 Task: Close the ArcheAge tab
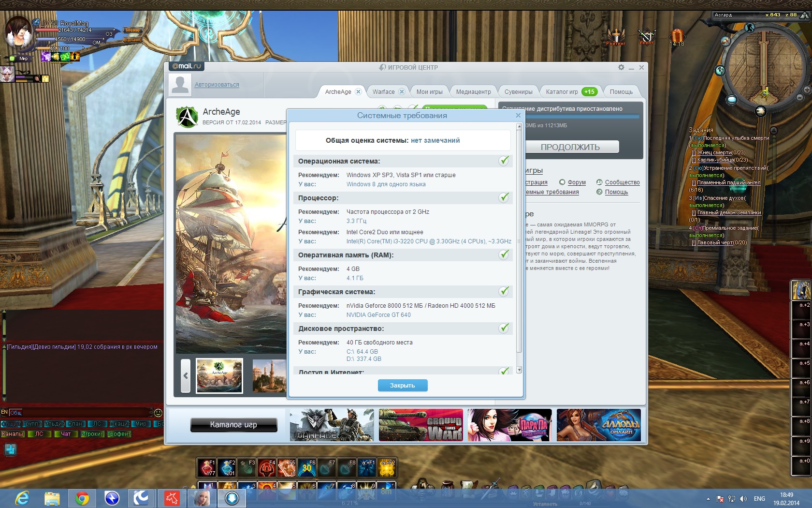pyautogui.click(x=358, y=91)
